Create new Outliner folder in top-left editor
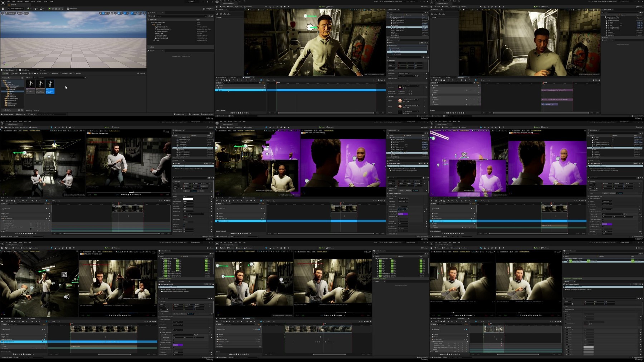 click(209, 16)
